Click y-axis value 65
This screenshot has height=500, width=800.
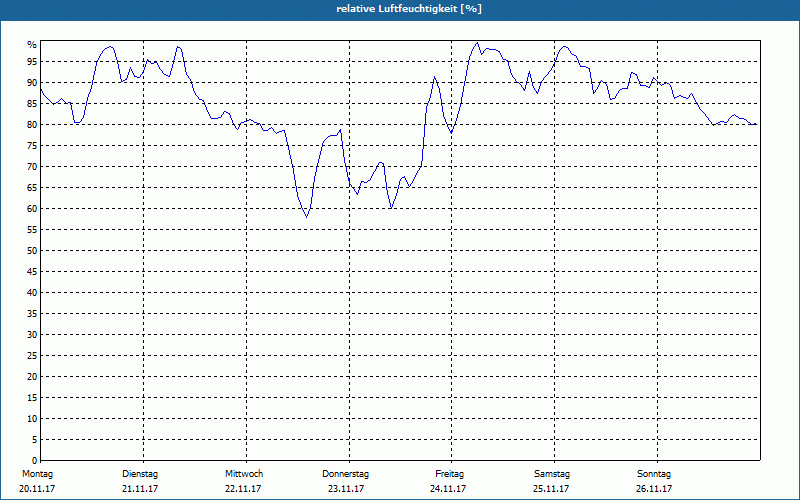coord(32,188)
